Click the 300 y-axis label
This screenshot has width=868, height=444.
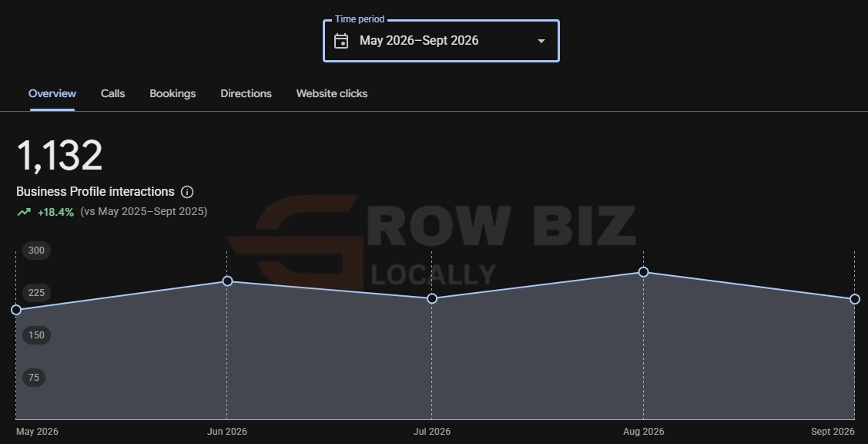click(36, 251)
